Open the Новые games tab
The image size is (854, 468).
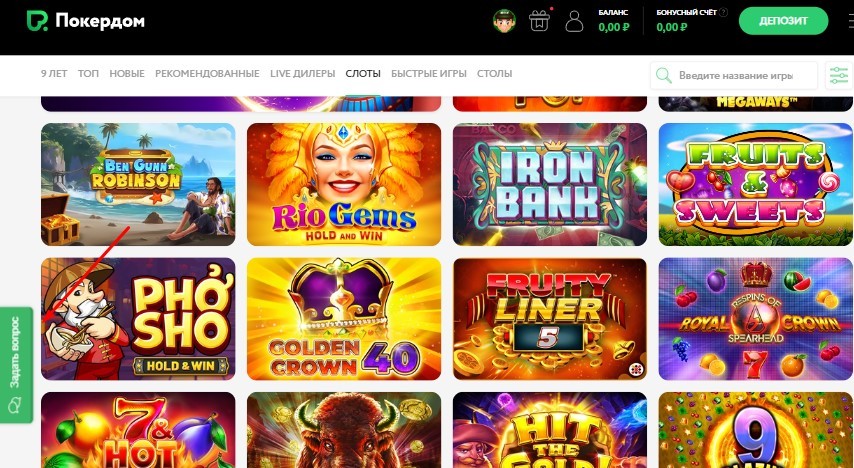tap(127, 74)
